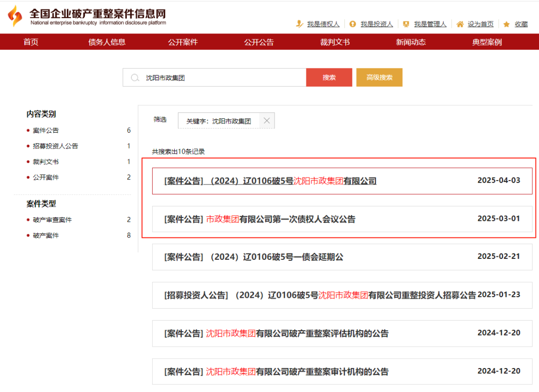539x392 pixels.
Task: Click the star favorite icon
Action: (x=507, y=24)
